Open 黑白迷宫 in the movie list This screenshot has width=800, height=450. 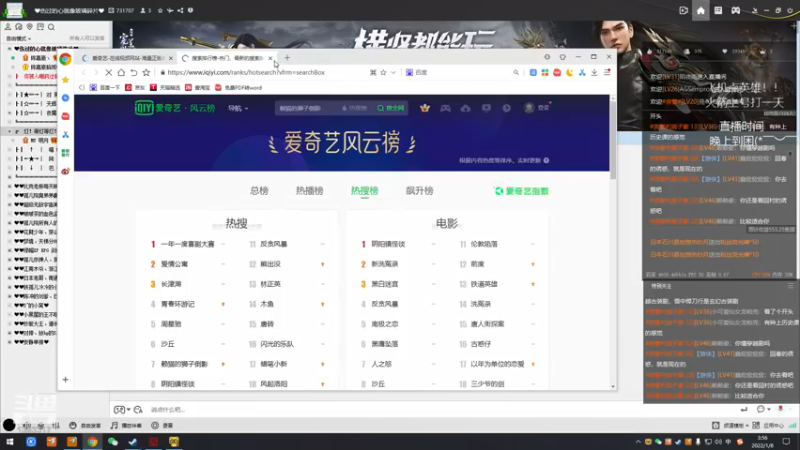coord(385,284)
